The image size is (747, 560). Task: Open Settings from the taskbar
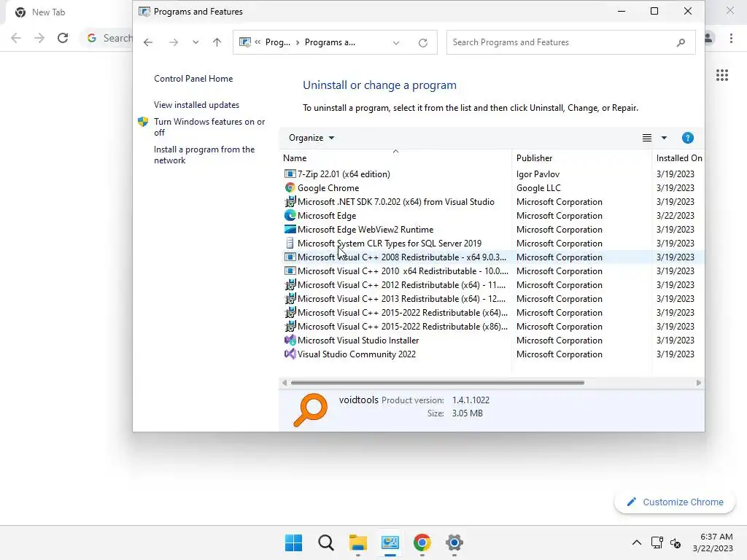454,542
